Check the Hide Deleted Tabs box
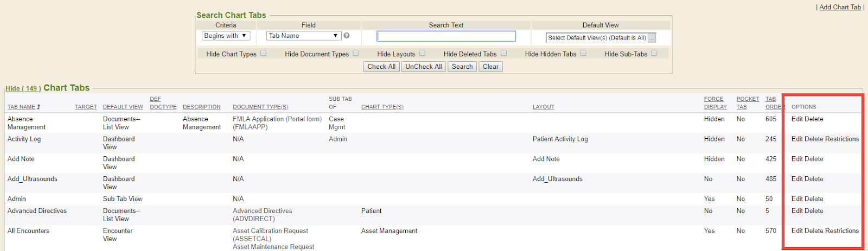Screen dimensions: 868x251 [503, 53]
